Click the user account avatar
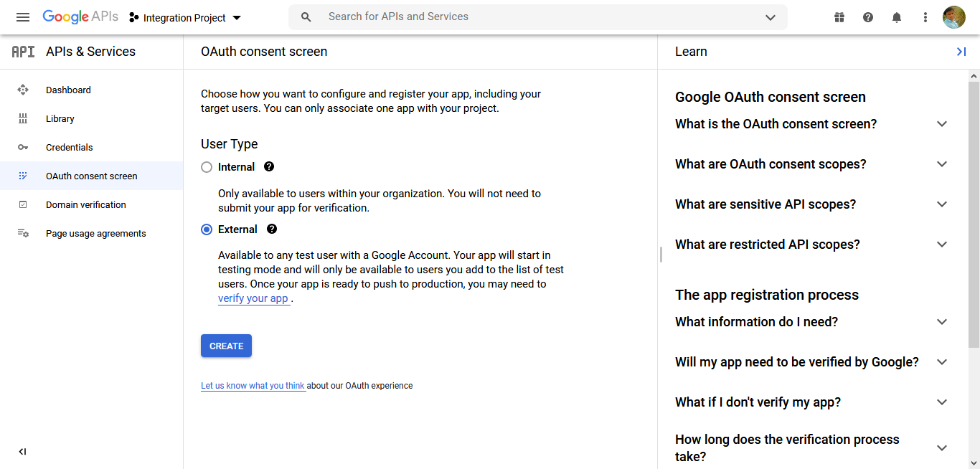 [x=954, y=17]
